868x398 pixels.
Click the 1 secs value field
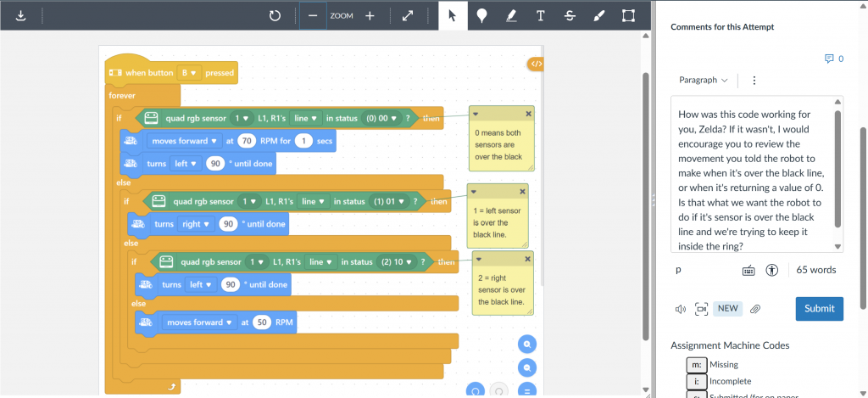303,141
